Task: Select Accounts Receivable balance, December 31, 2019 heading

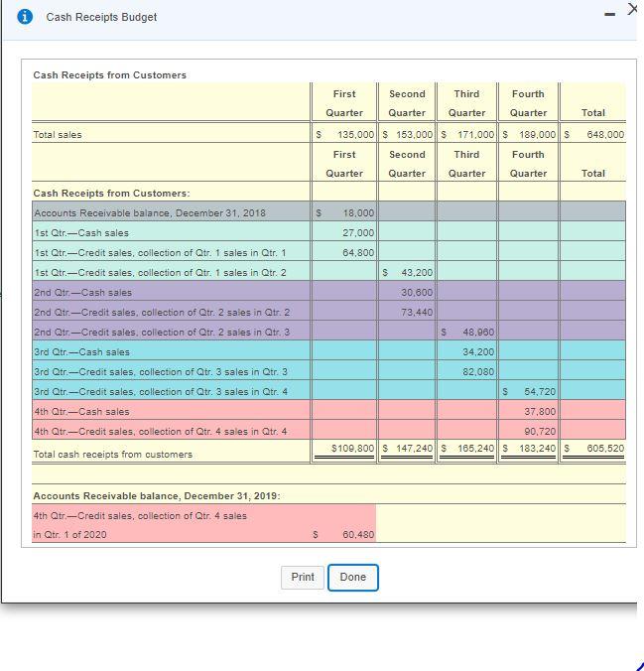Action: pos(157,495)
